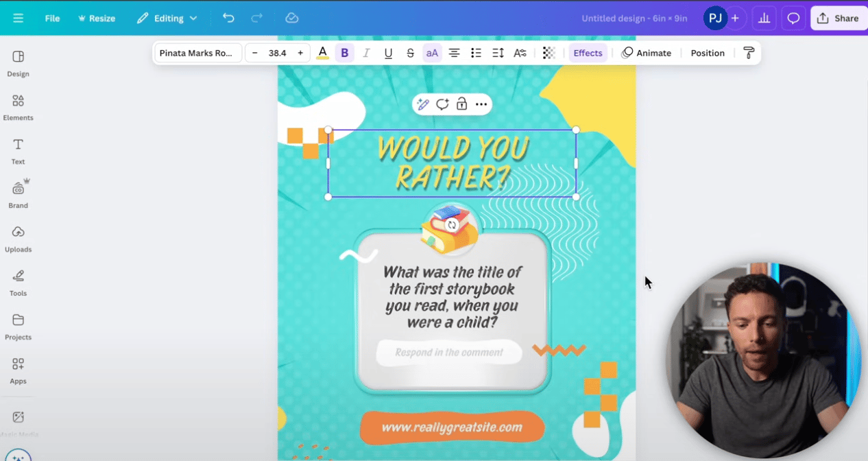This screenshot has width=868, height=461.
Task: Select the storybook question text
Action: pyautogui.click(x=453, y=297)
